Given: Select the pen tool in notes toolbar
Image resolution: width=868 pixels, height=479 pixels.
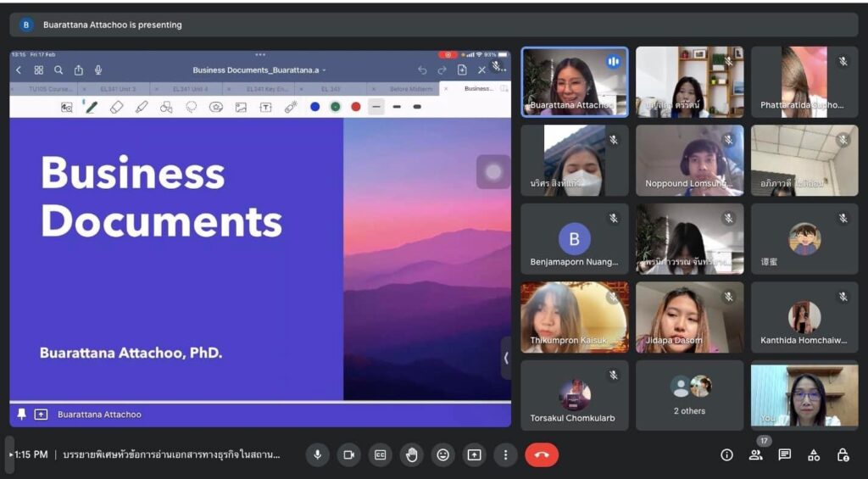Looking at the screenshot, I should [x=92, y=107].
